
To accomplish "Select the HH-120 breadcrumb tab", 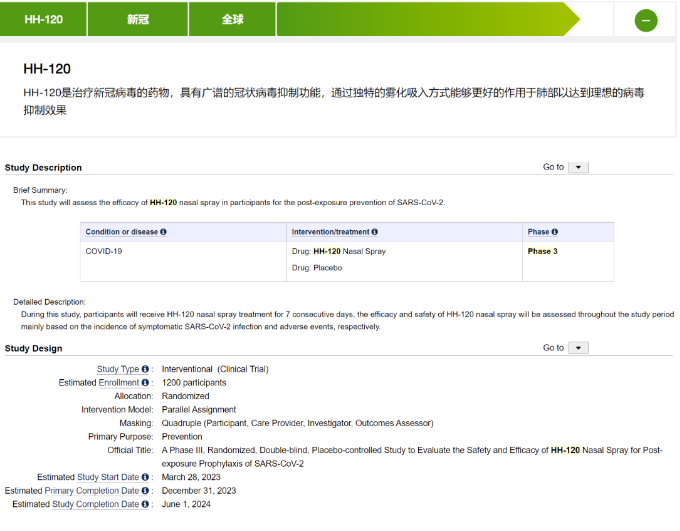I will pos(43,19).
